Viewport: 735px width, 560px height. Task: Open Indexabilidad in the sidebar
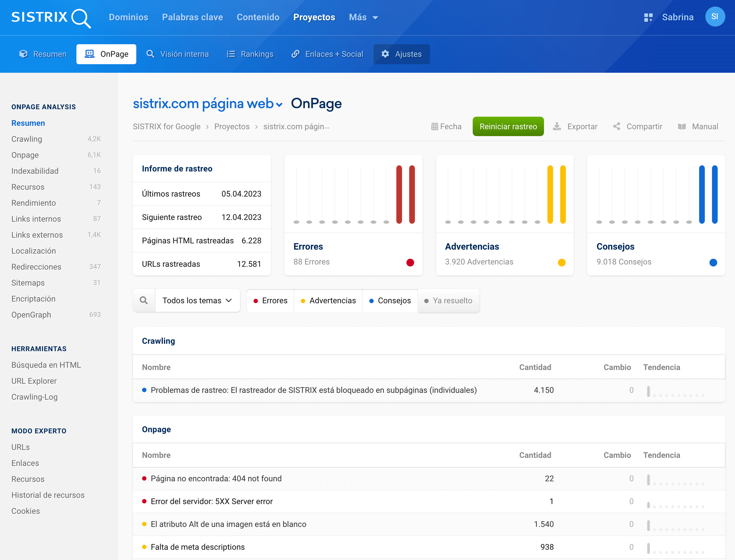point(35,171)
